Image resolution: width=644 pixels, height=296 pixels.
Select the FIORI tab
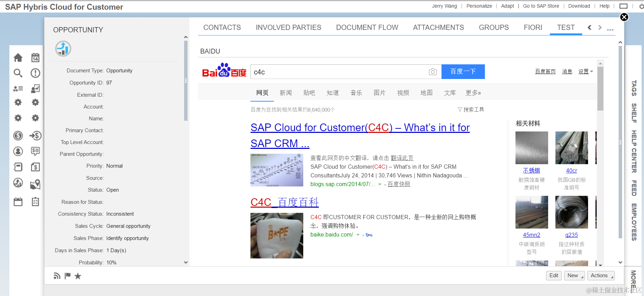[x=533, y=27]
